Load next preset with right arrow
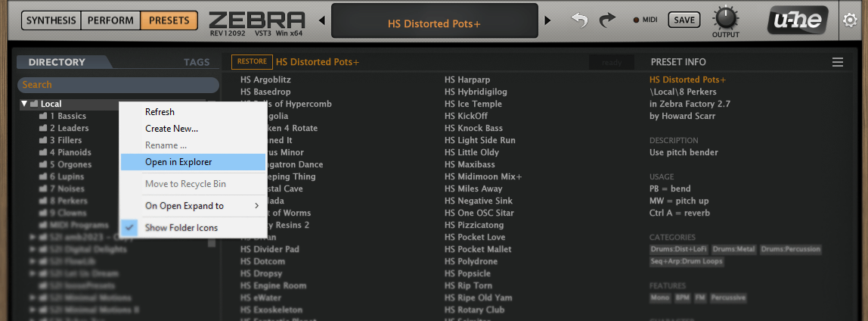The width and height of the screenshot is (868, 321). 548,23
